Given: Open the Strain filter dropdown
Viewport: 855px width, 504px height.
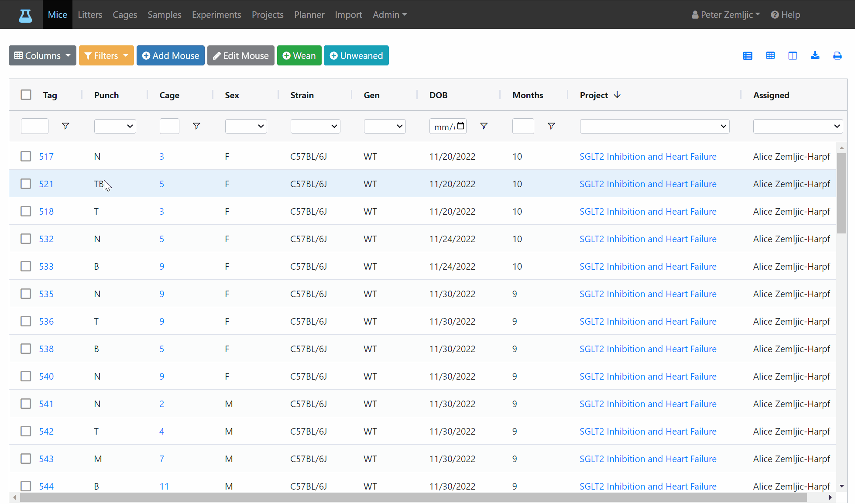Looking at the screenshot, I should [x=316, y=126].
